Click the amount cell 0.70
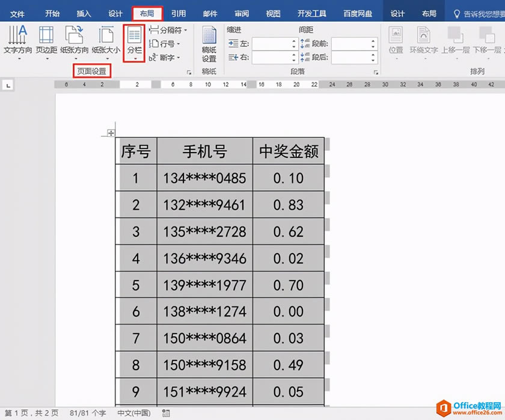The width and height of the screenshot is (505, 420). click(x=289, y=285)
